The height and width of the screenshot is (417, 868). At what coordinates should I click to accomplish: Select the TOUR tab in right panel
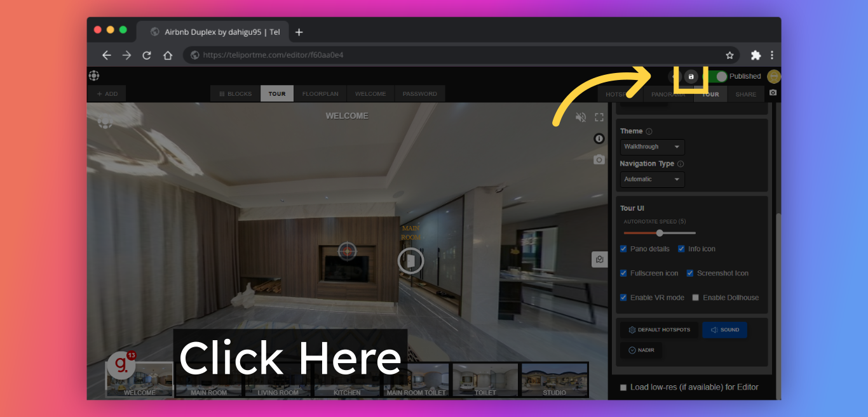tap(710, 94)
